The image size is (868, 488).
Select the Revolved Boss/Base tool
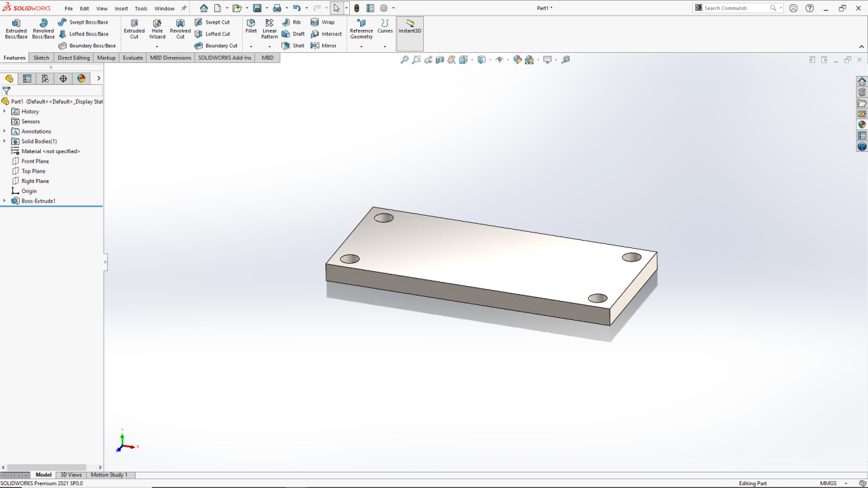[43, 29]
